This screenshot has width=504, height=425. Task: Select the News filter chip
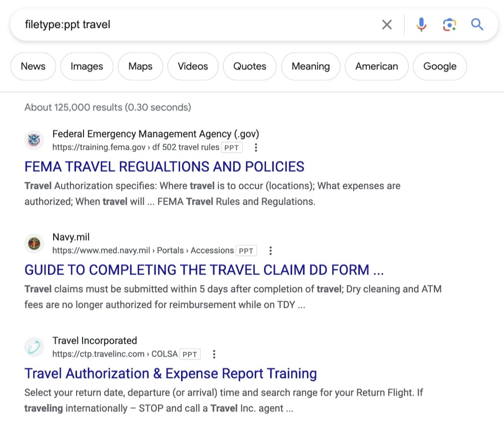[x=33, y=66]
